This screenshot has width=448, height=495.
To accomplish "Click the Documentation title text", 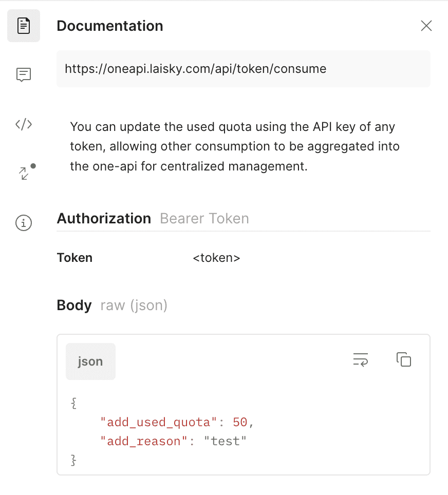I will point(110,26).
